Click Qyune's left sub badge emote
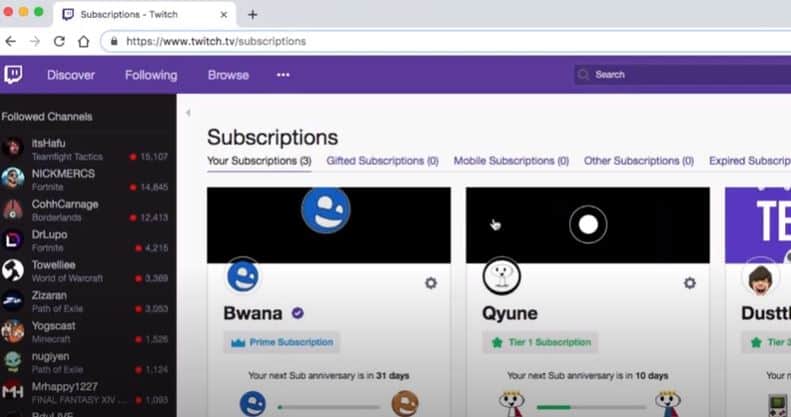The image size is (791, 417). pos(512,404)
